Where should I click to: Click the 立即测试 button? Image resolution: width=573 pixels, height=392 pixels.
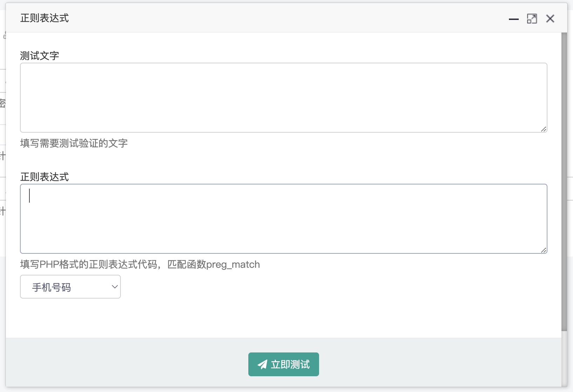coord(284,364)
